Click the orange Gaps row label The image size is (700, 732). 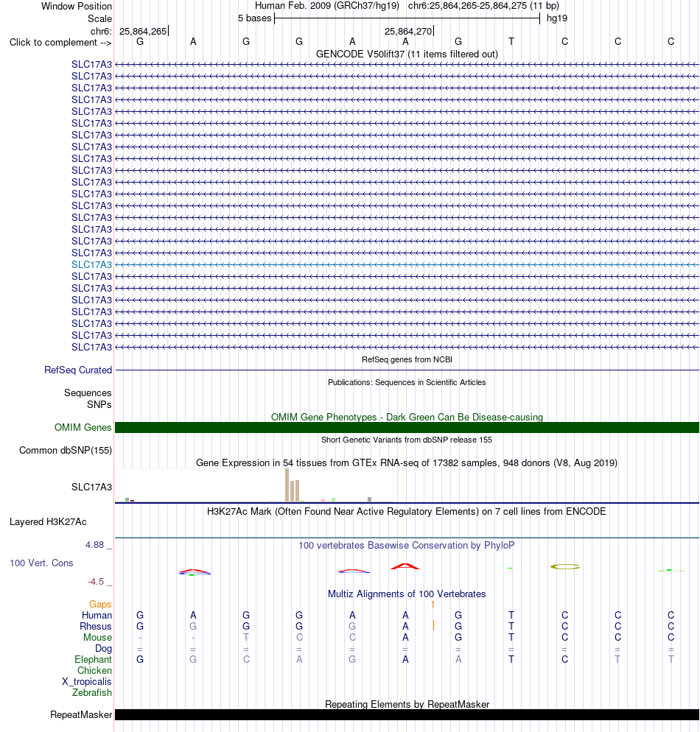click(x=100, y=604)
